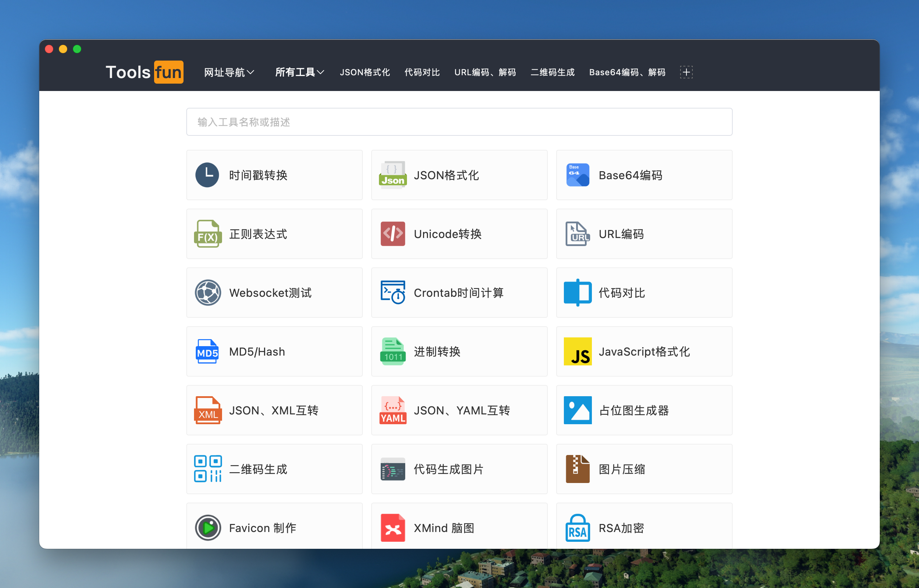Open the XMind 脑图 red icon
919x588 pixels.
[x=393, y=528]
